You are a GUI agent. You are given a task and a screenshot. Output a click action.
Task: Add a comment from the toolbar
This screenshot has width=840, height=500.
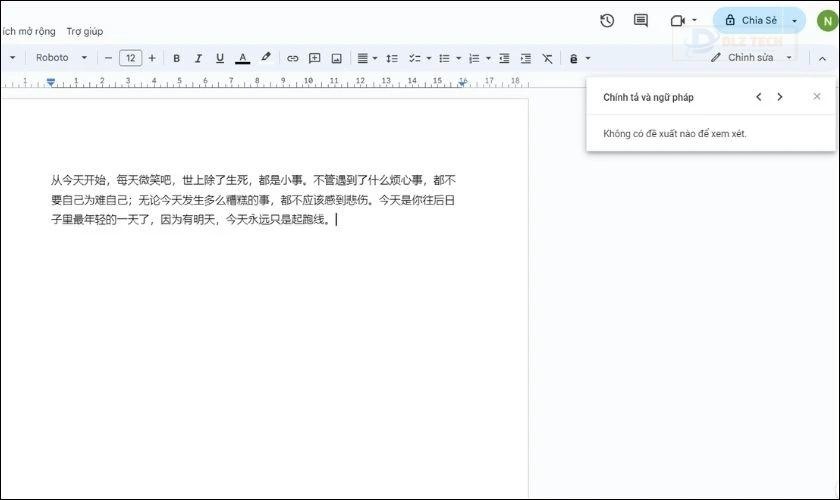[314, 58]
